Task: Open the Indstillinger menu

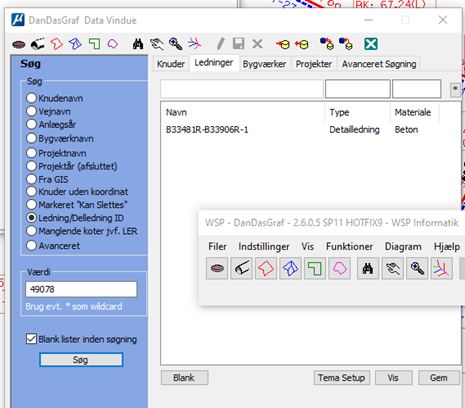Action: click(x=264, y=246)
